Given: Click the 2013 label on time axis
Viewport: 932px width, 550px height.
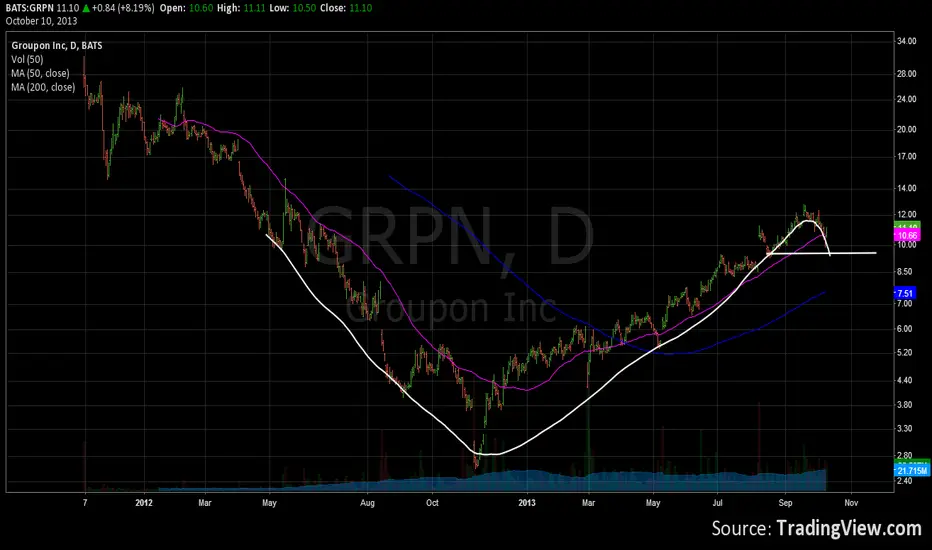Looking at the screenshot, I should [x=527, y=503].
